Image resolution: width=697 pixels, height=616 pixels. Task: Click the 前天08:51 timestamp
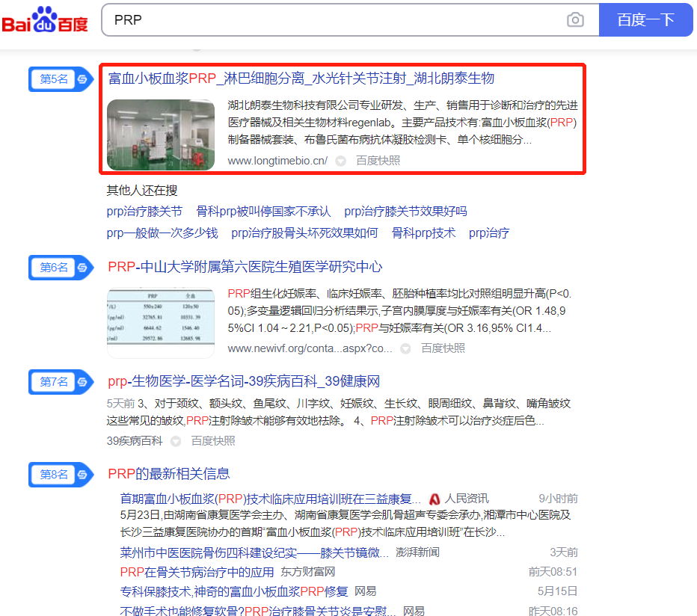click(553, 572)
